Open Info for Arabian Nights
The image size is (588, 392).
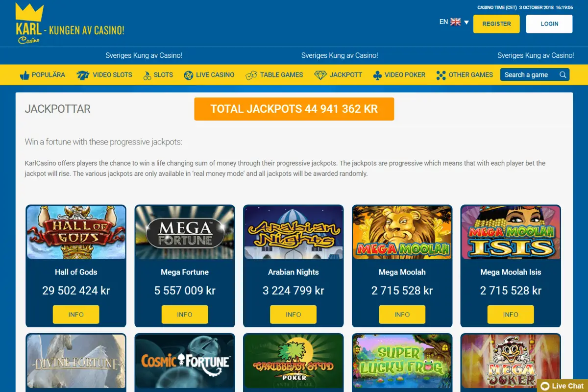point(293,315)
